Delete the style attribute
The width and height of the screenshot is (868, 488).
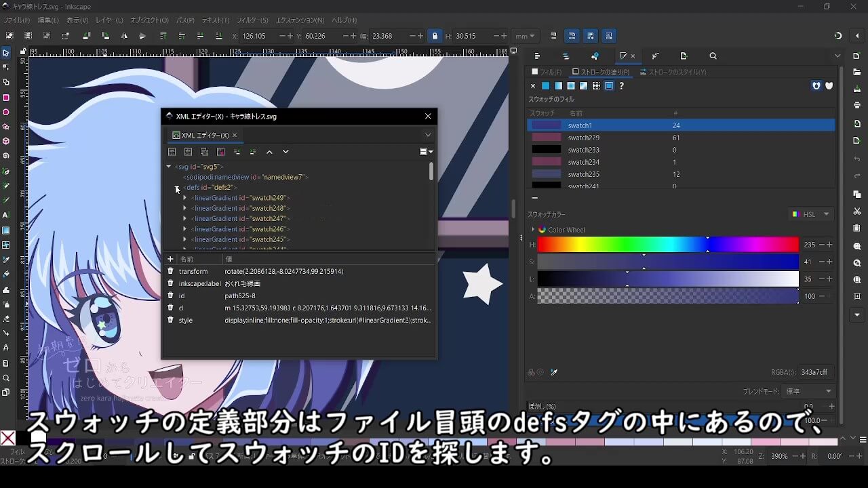point(171,320)
